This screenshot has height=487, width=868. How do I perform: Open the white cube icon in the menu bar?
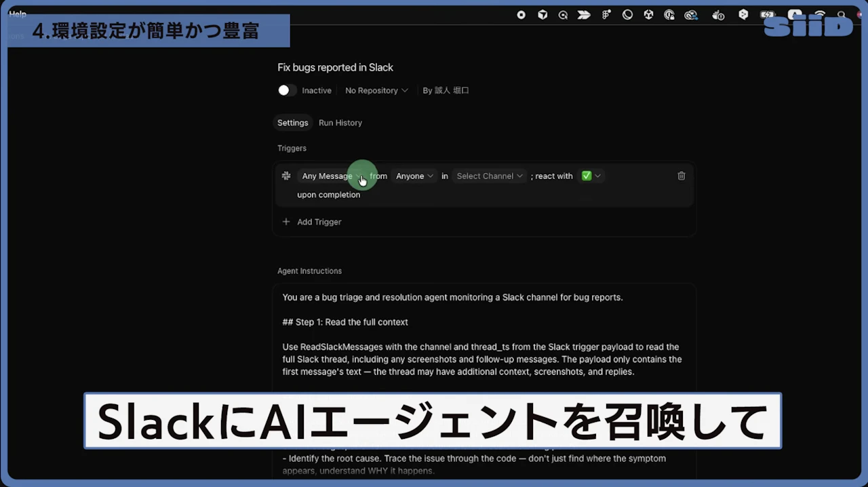click(x=542, y=14)
